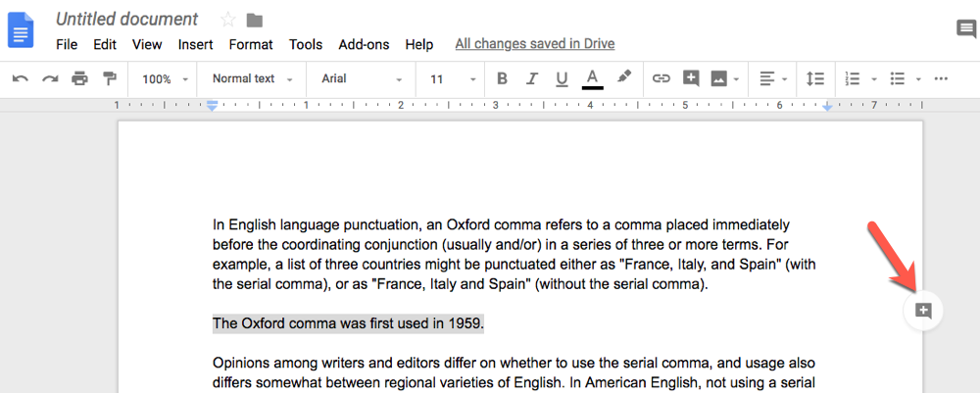Expand the alignment dropdown arrow
This screenshot has height=393, width=980.
point(784,79)
